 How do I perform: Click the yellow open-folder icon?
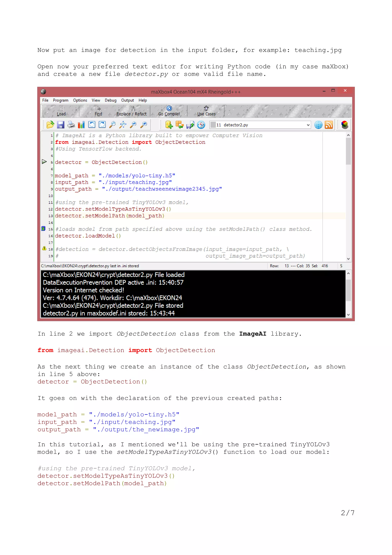(x=50, y=125)
